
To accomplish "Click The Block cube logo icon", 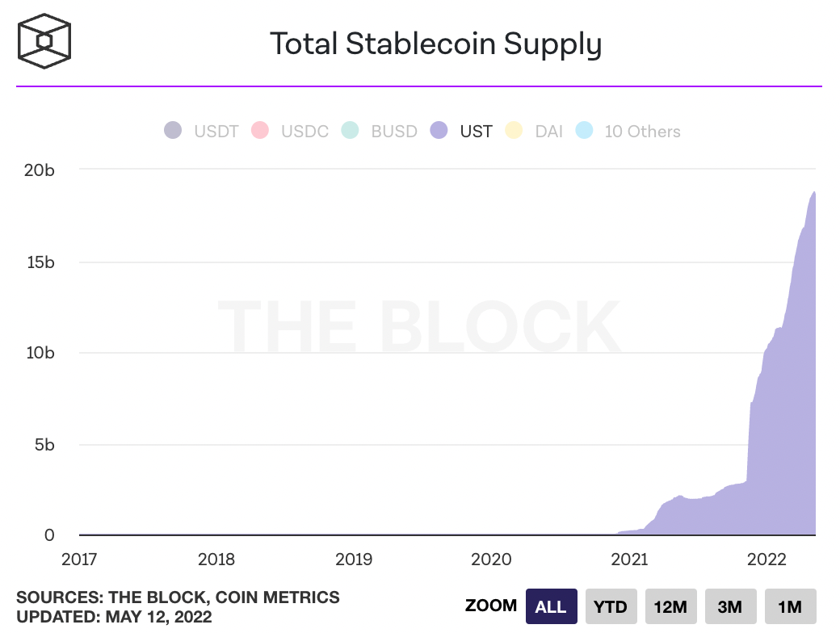I will click(44, 40).
